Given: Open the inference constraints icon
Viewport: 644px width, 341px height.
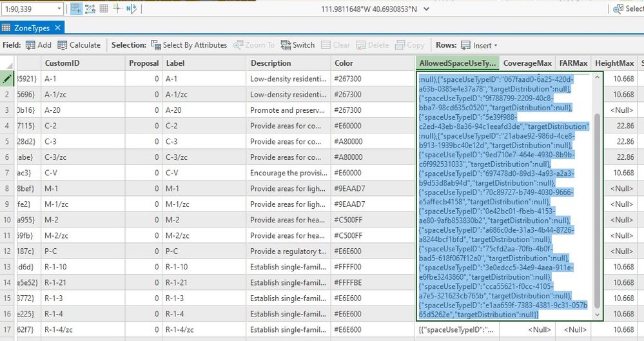Looking at the screenshot, I should pos(90,8).
